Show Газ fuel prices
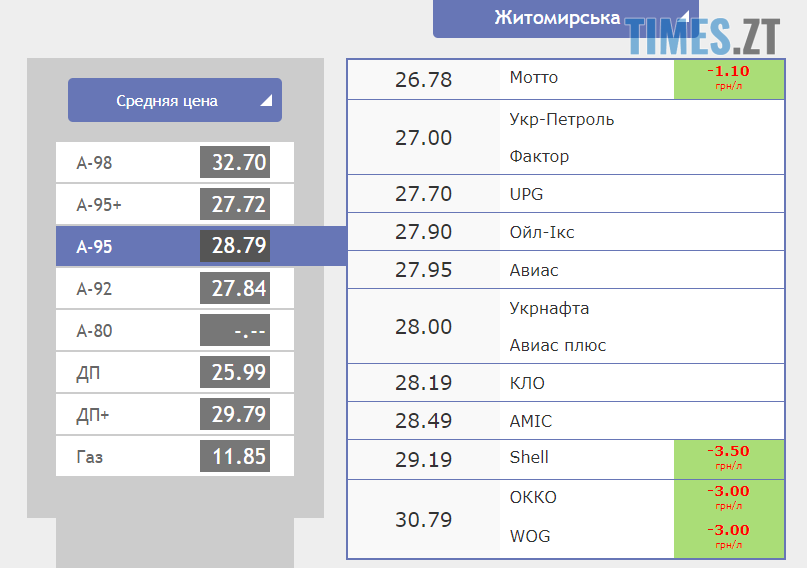 point(175,457)
